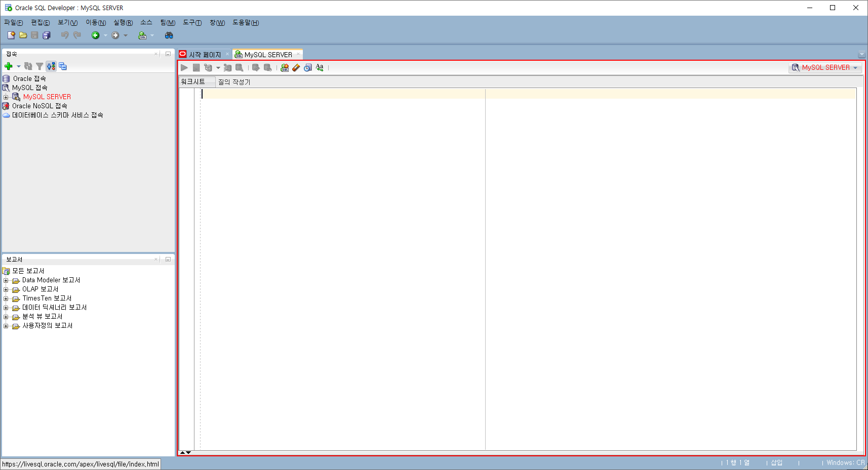Expand OLAP 보고서 folder
The height and width of the screenshot is (470, 868).
point(6,289)
